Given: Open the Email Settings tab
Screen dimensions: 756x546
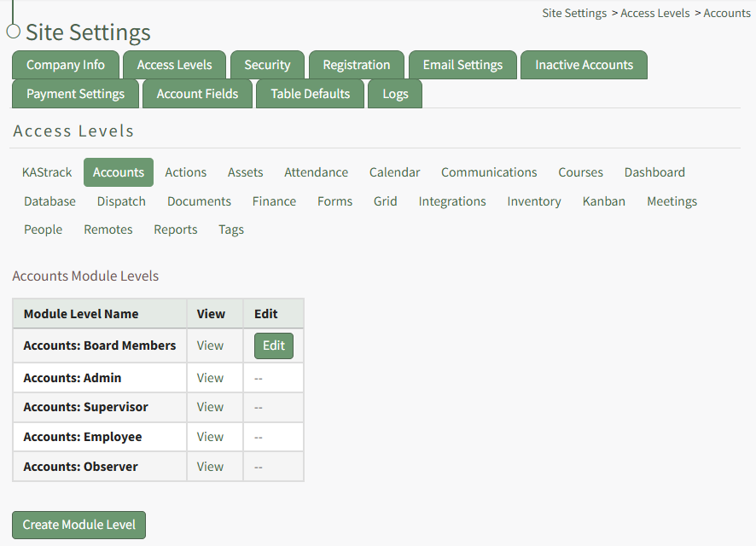Looking at the screenshot, I should 462,65.
